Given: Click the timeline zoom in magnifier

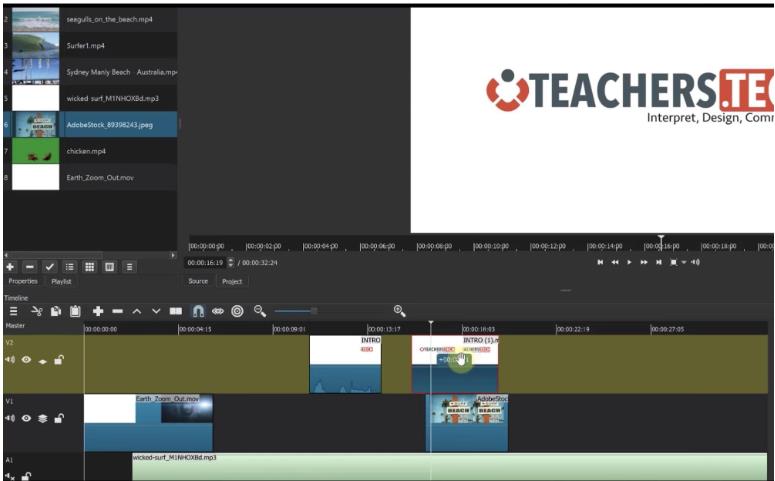Looking at the screenshot, I should point(400,311).
